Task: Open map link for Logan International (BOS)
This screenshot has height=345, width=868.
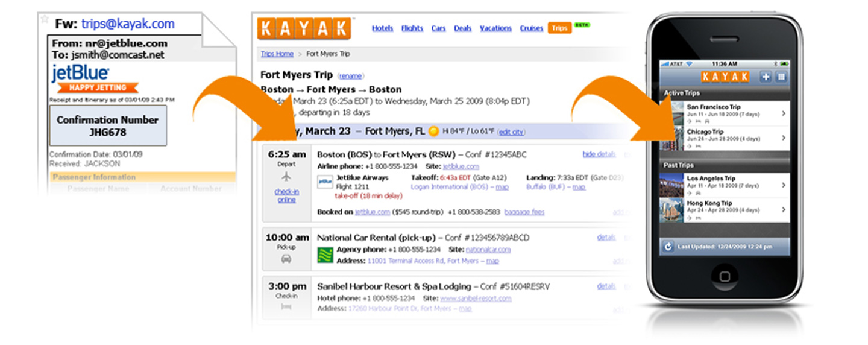Action: tap(502, 187)
